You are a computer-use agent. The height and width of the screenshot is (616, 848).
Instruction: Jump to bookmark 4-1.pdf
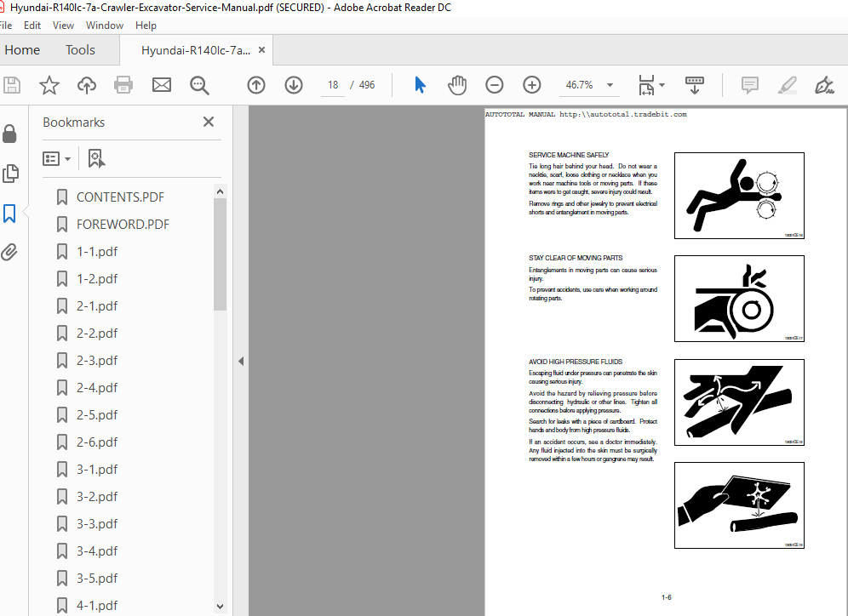click(x=97, y=605)
